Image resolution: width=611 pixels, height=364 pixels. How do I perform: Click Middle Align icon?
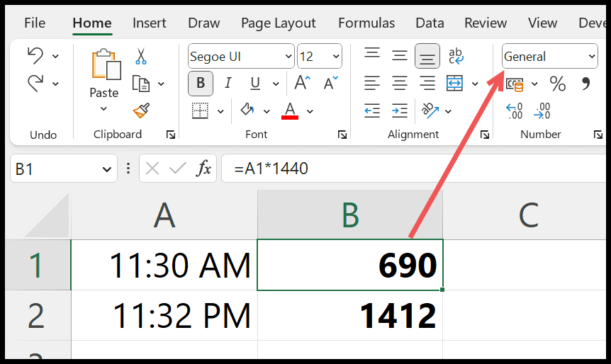point(399,56)
